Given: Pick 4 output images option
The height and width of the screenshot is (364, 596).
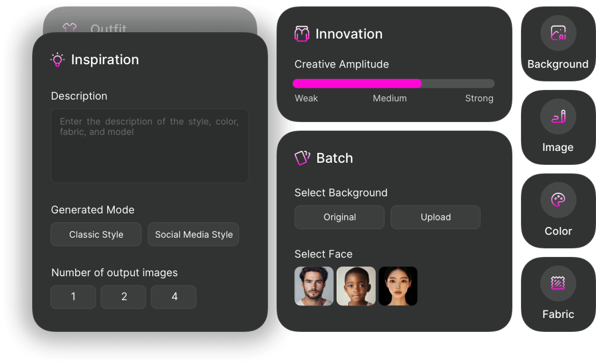Looking at the screenshot, I should coord(174,297).
